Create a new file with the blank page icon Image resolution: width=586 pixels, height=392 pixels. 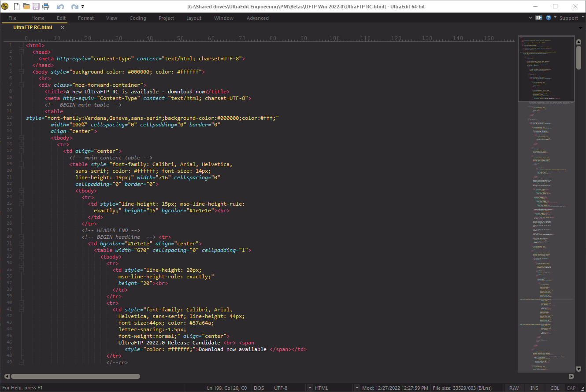[x=17, y=6]
